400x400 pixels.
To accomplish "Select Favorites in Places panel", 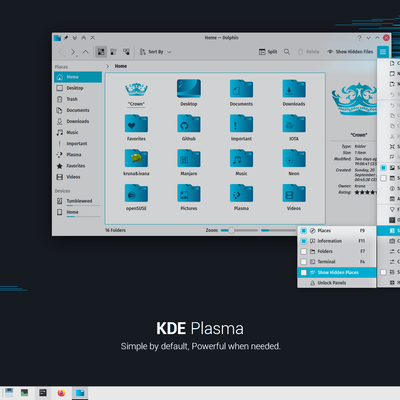I will (x=78, y=166).
